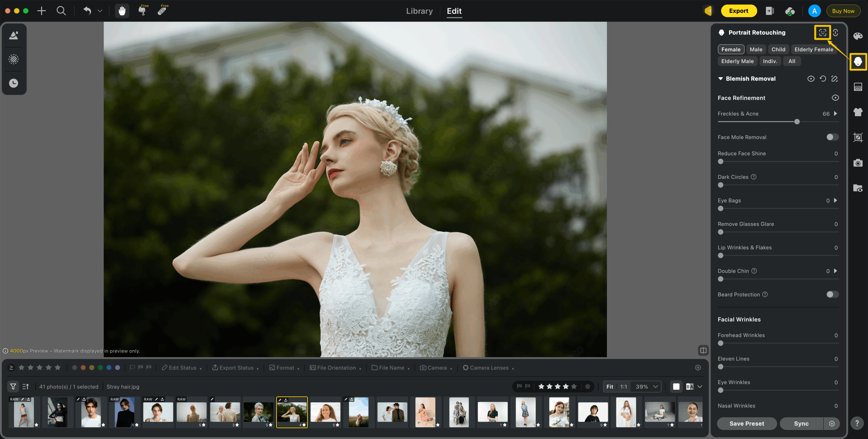This screenshot has height=439, width=868.
Task: Switch to the Library tab
Action: (419, 11)
